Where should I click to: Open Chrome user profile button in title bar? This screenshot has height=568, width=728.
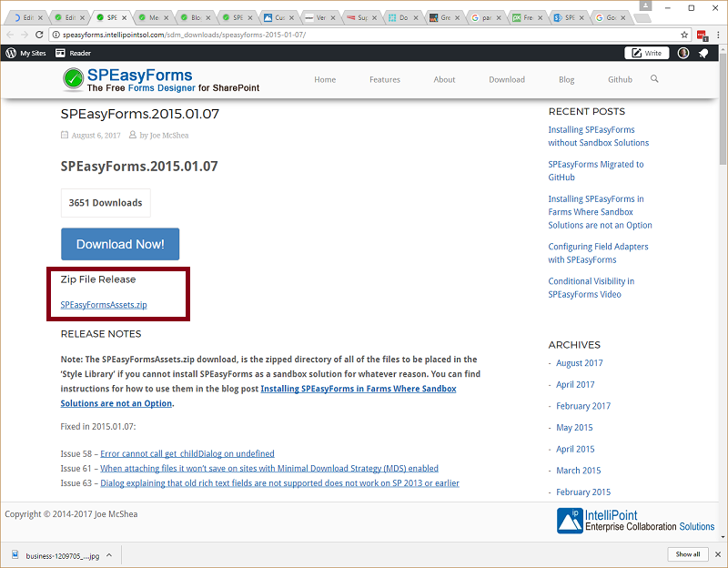point(645,5)
